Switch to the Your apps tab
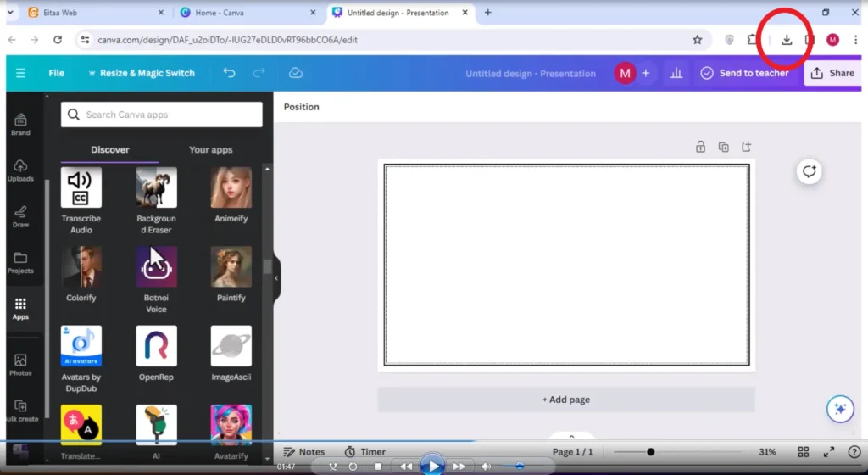This screenshot has width=868, height=475. 211,149
